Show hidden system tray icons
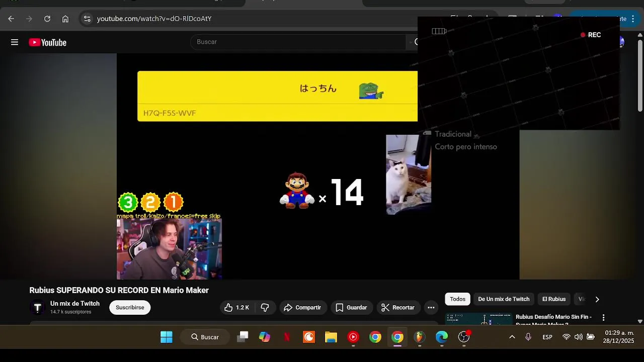644x362 pixels. pos(512,337)
